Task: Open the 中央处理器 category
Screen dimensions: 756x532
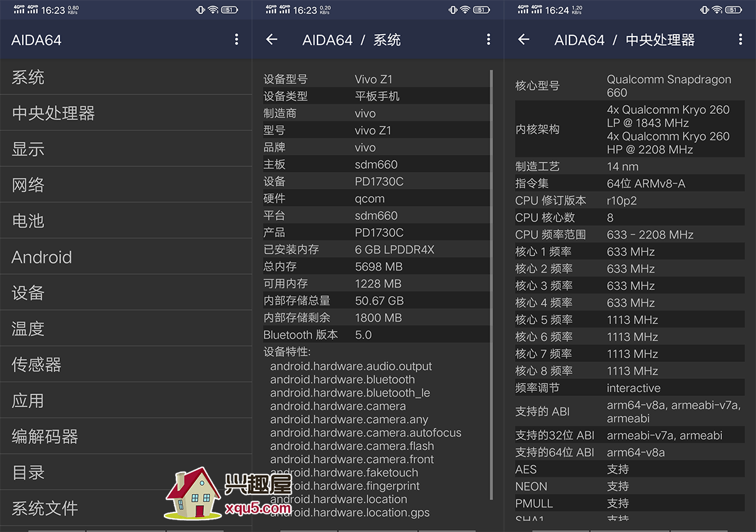Action: coord(126,113)
